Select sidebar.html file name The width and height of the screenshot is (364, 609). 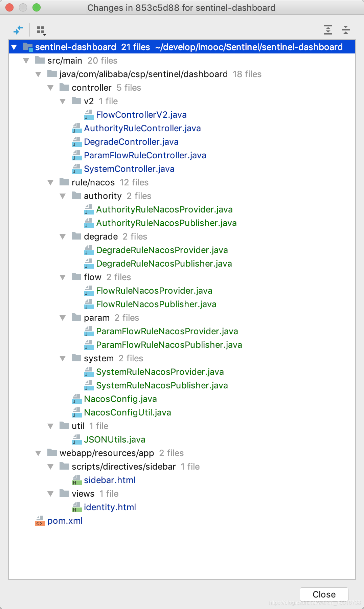[x=110, y=480]
